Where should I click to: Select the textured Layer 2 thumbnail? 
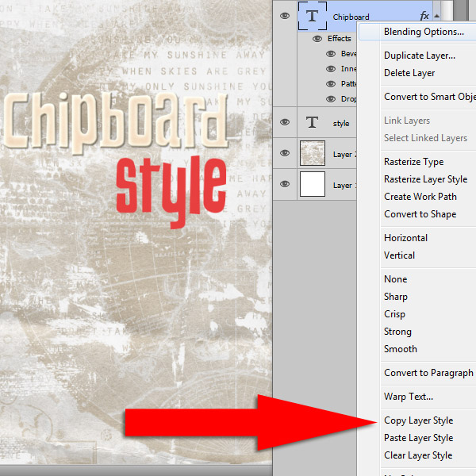313,154
